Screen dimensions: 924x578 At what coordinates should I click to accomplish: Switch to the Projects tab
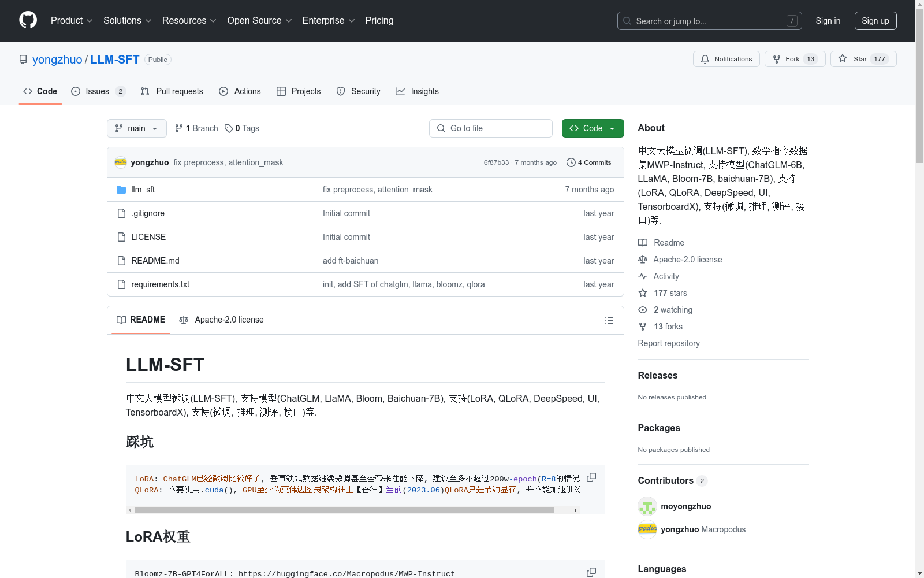[299, 91]
